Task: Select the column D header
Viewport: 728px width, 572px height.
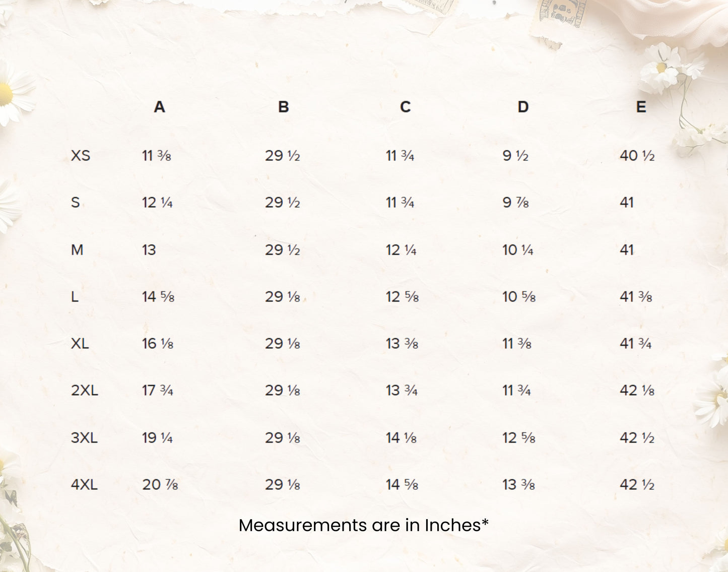Action: tap(523, 107)
